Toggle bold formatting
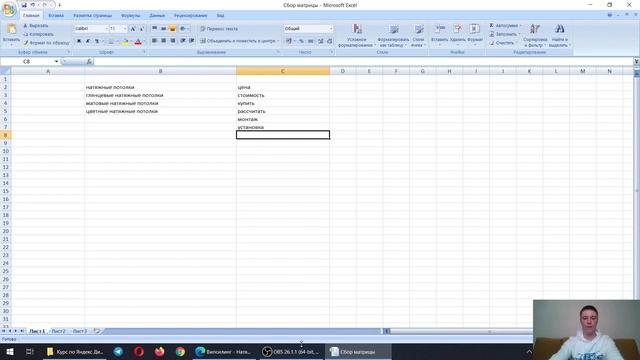The width and height of the screenshot is (640, 360). pos(79,41)
